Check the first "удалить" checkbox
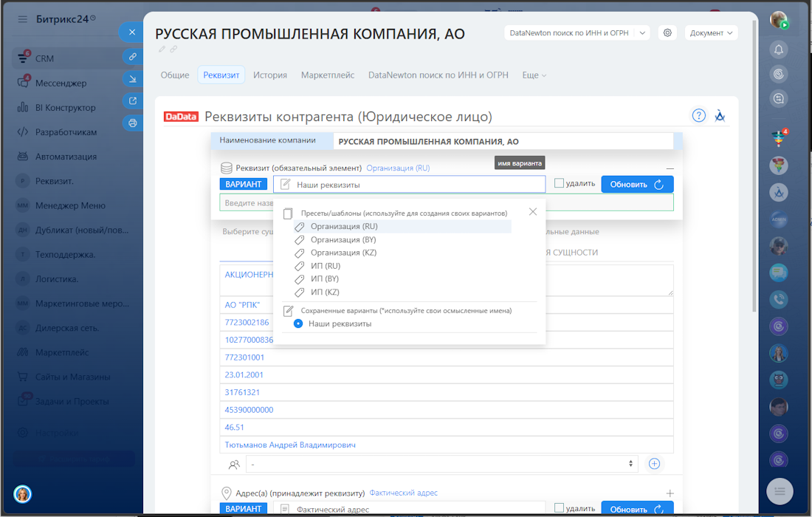This screenshot has height=517, width=812. pyautogui.click(x=559, y=183)
